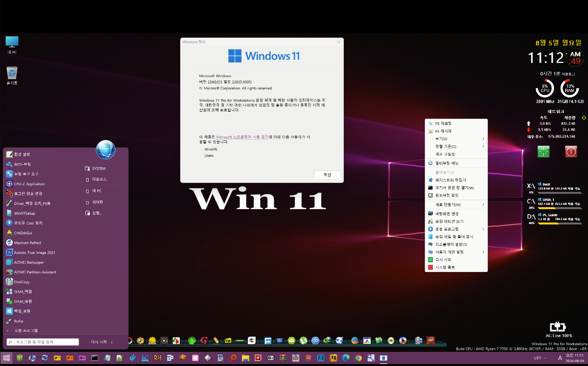588x366 pixels.
Task: Expand the 보기(V) submenu arrow
Action: point(483,139)
